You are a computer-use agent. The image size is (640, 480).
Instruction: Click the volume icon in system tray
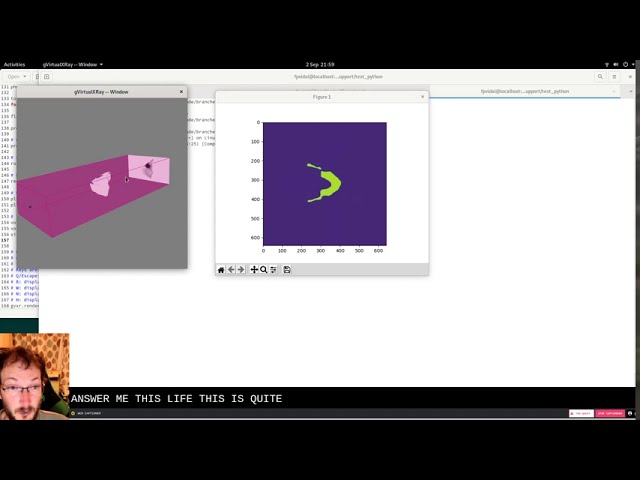(x=616, y=64)
